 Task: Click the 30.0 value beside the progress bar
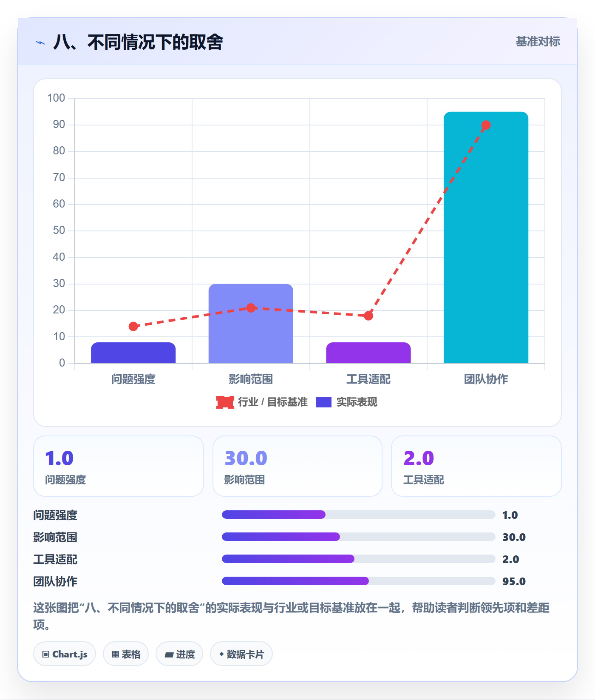514,537
